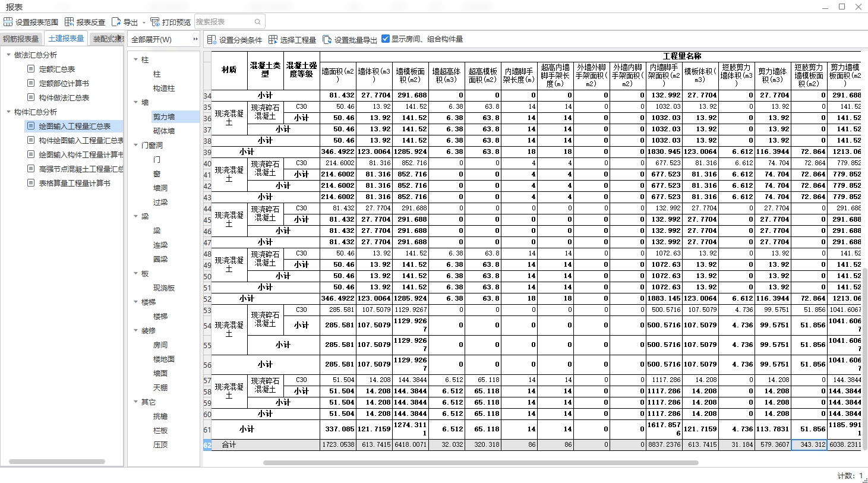Select 剪力墙 component type
Screen dimensions: 868x483
(164, 116)
